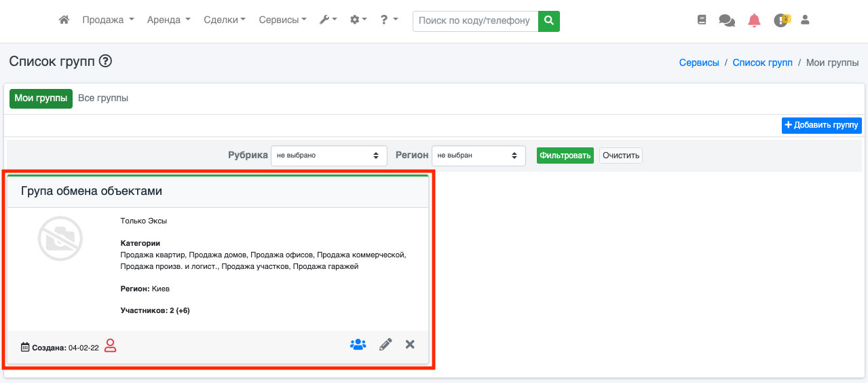Select the Мои группы tab

pos(41,98)
